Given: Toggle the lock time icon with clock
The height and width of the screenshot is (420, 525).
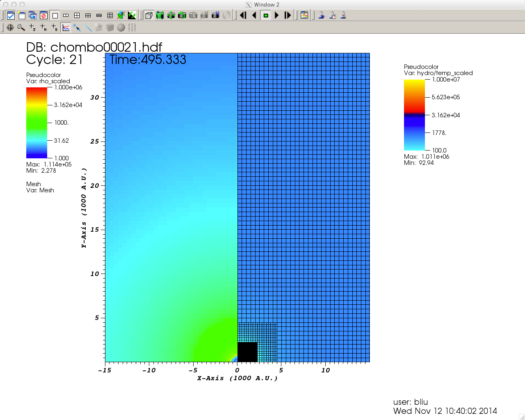Looking at the screenshot, I should coord(333,16).
